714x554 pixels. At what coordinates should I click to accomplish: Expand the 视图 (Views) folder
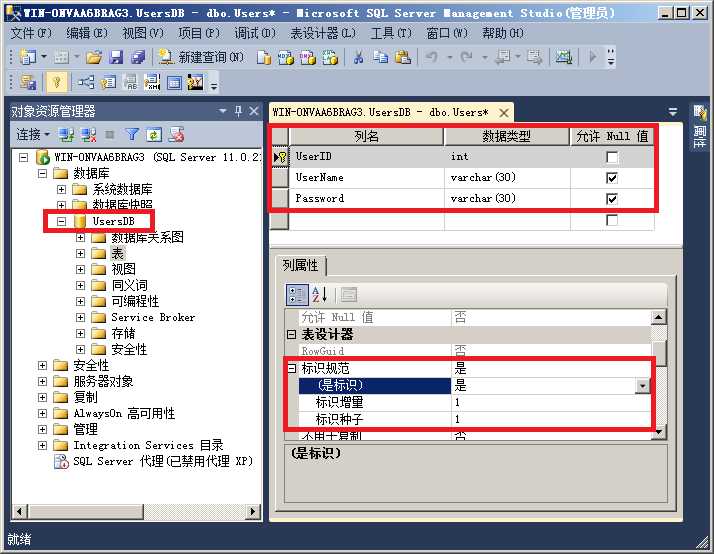[x=81, y=269]
